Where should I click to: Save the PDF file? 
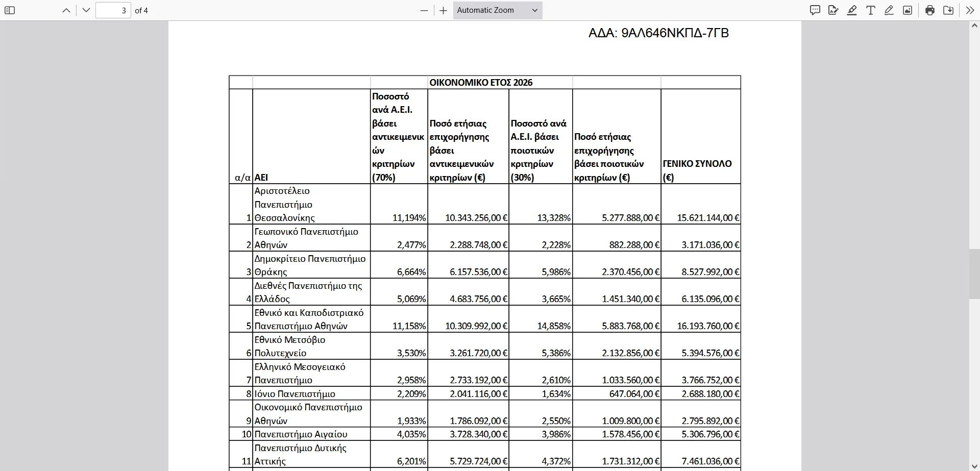pos(948,10)
